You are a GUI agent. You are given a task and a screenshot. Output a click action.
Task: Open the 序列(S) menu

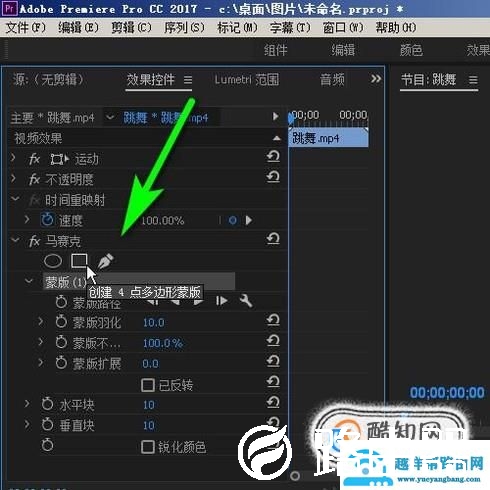(x=184, y=27)
